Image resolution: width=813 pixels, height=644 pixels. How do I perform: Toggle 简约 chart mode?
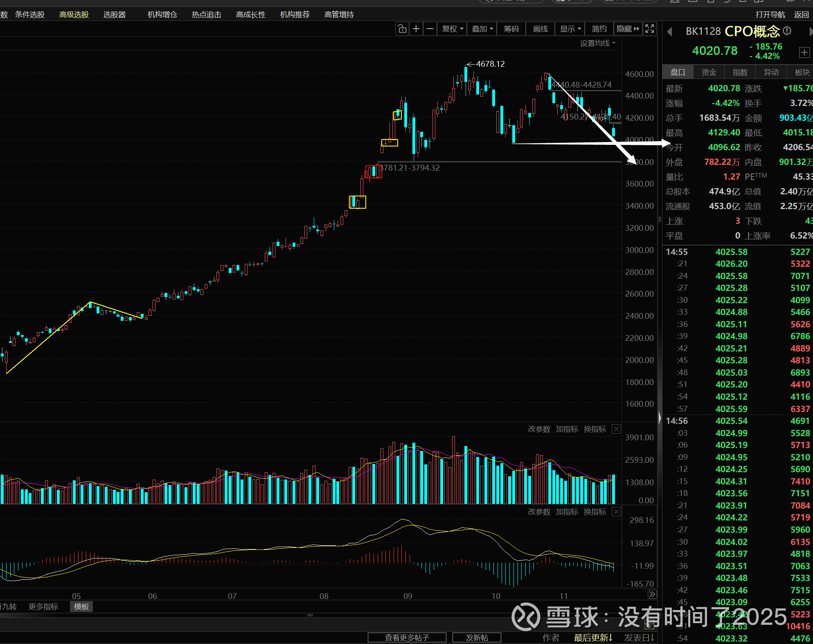[599, 29]
